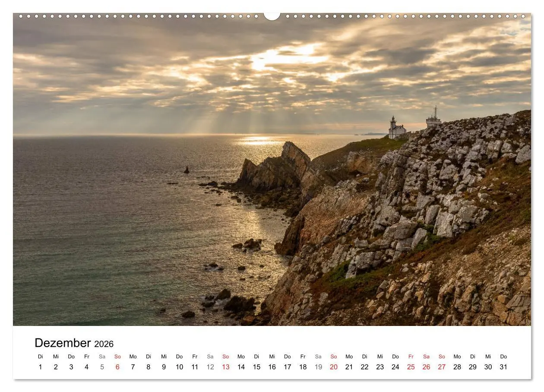Select Saturday day 5
Image resolution: width=544 pixels, height=392 pixels.
[102, 367]
